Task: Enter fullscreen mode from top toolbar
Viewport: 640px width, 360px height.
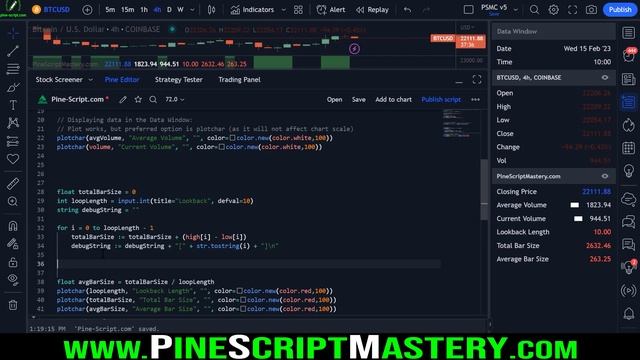Action: pyautogui.click(x=572, y=10)
